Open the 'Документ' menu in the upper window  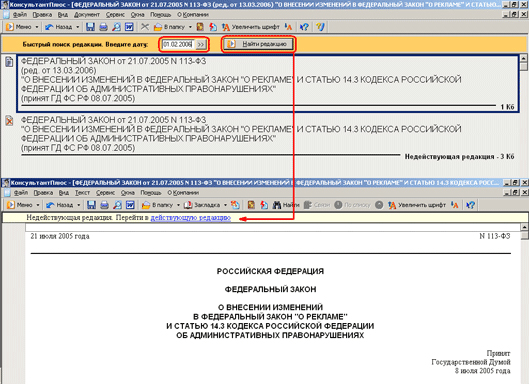click(x=87, y=15)
